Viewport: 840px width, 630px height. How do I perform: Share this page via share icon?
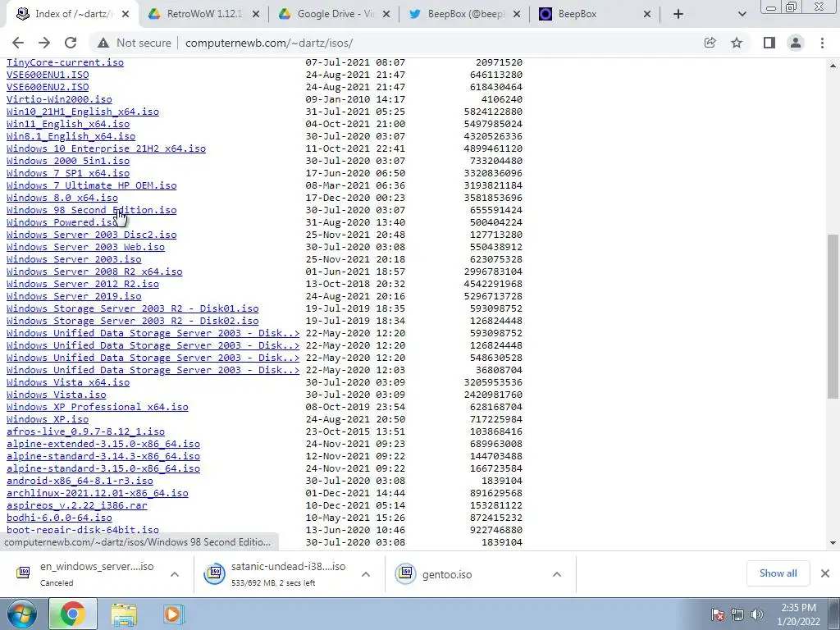pyautogui.click(x=710, y=43)
